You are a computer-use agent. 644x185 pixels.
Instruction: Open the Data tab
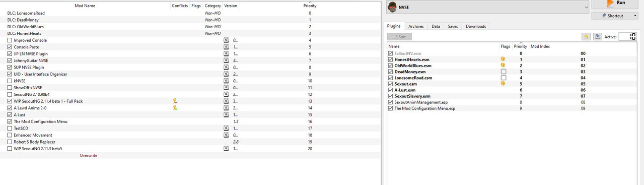436,26
